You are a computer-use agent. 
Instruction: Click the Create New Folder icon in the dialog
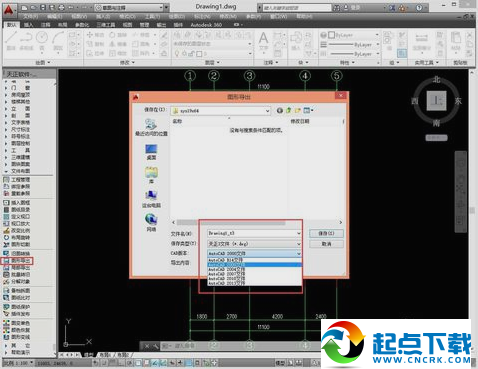click(x=297, y=110)
